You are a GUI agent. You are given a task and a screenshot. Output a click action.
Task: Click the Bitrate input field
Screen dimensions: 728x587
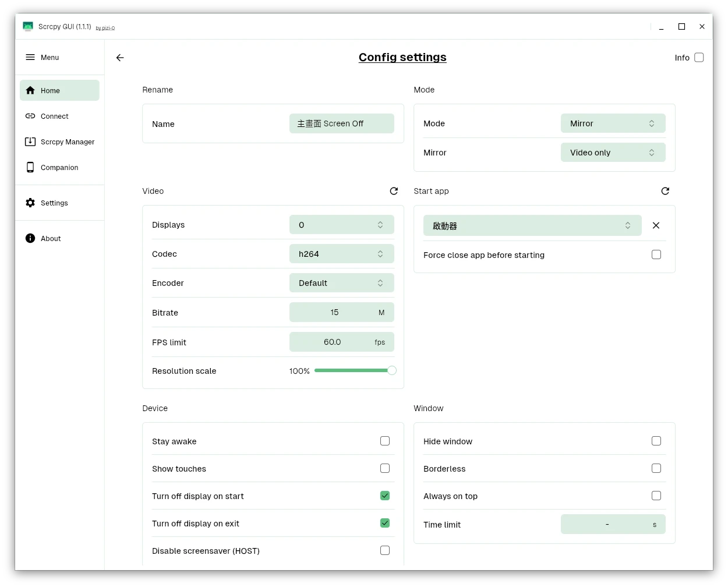(334, 313)
